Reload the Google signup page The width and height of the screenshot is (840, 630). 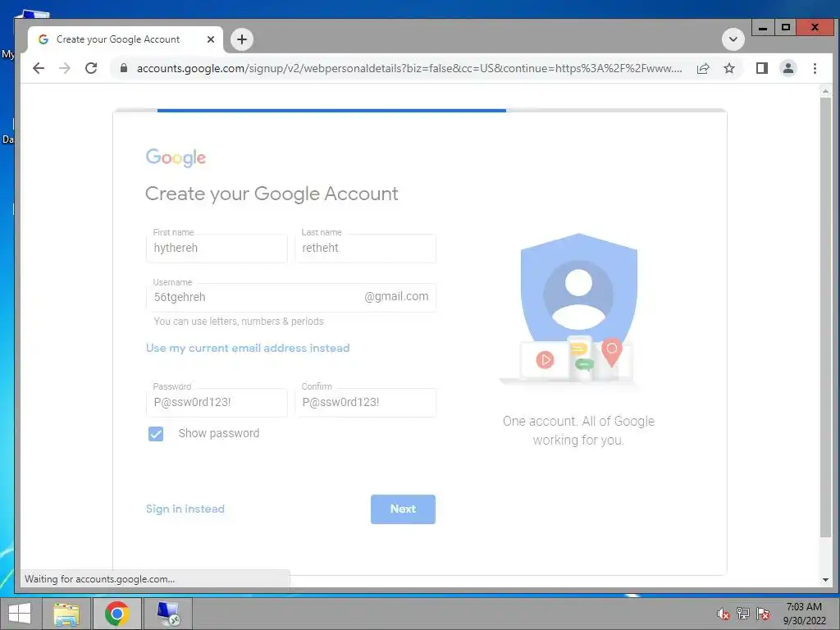91,68
